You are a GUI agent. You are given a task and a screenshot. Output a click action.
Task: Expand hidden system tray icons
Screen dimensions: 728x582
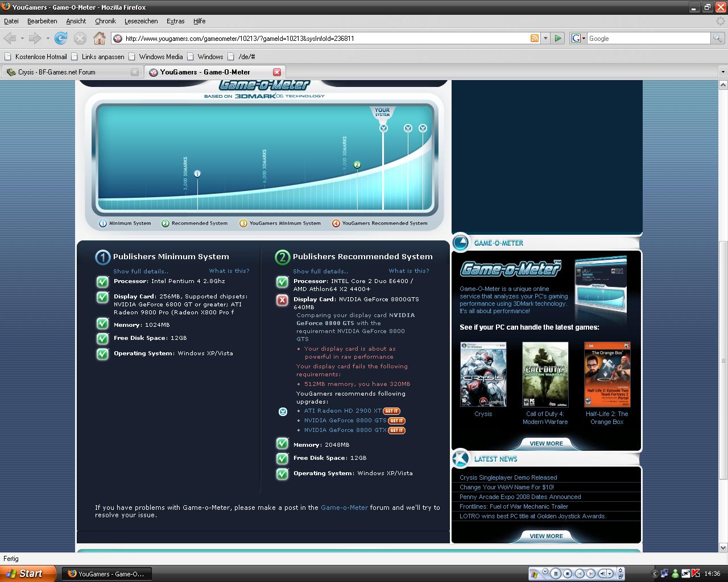pos(655,573)
